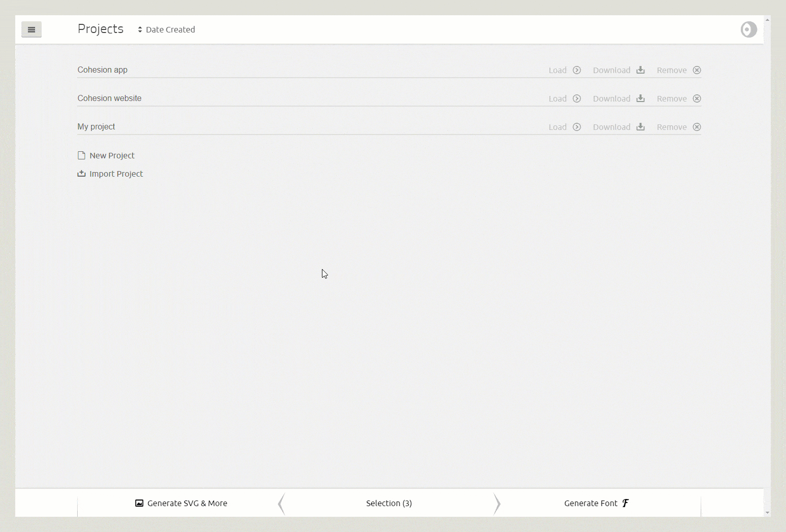The width and height of the screenshot is (786, 532).
Task: Click the Remove X icon for My project
Action: 697,127
